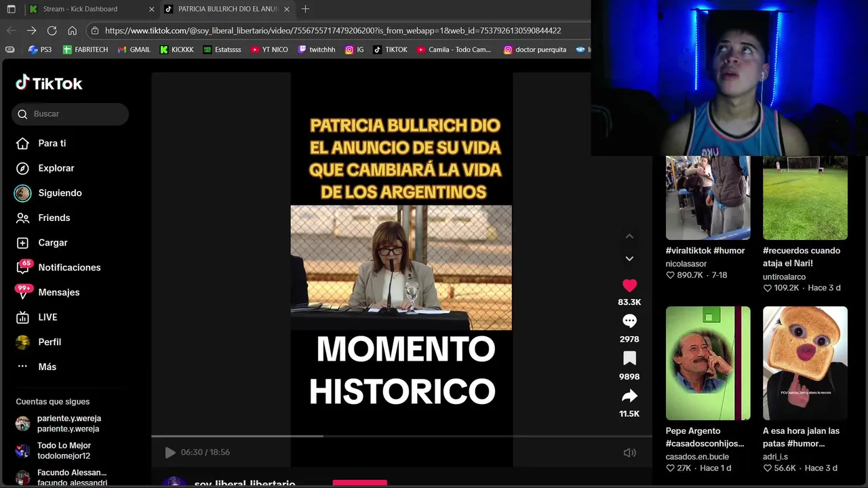Open the IG bookmark

tap(354, 49)
